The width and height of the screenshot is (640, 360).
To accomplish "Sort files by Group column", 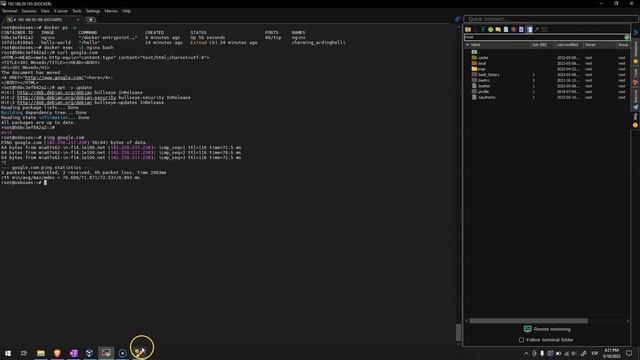I will click(x=623, y=44).
